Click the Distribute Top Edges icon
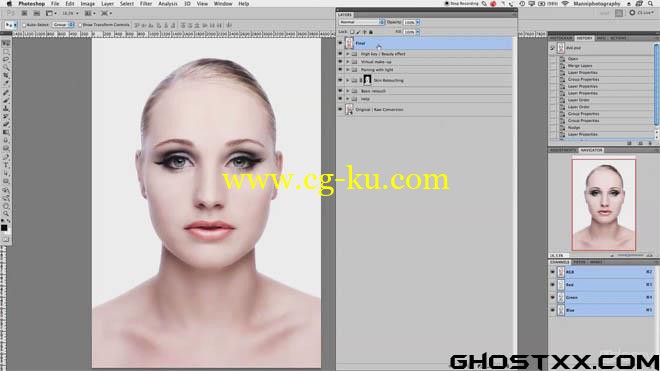This screenshot has width=660, height=371. click(x=184, y=25)
